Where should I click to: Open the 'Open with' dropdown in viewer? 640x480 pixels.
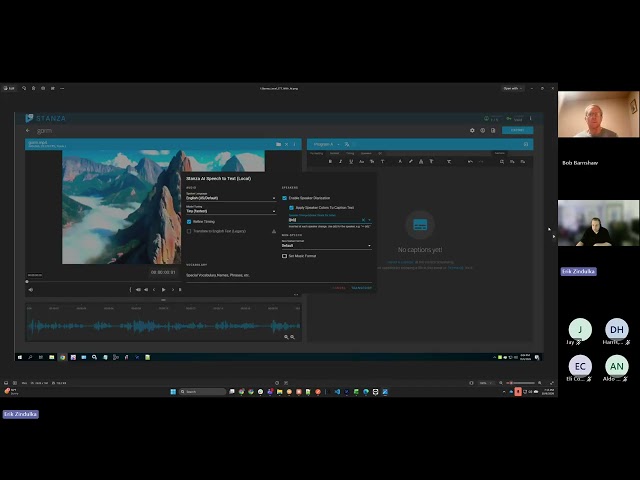point(513,88)
